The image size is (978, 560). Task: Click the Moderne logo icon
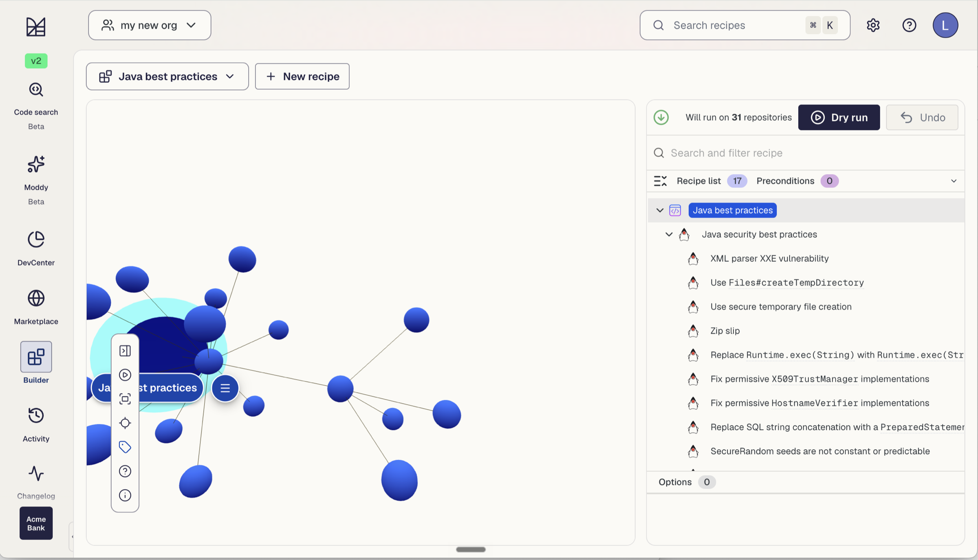click(x=36, y=26)
